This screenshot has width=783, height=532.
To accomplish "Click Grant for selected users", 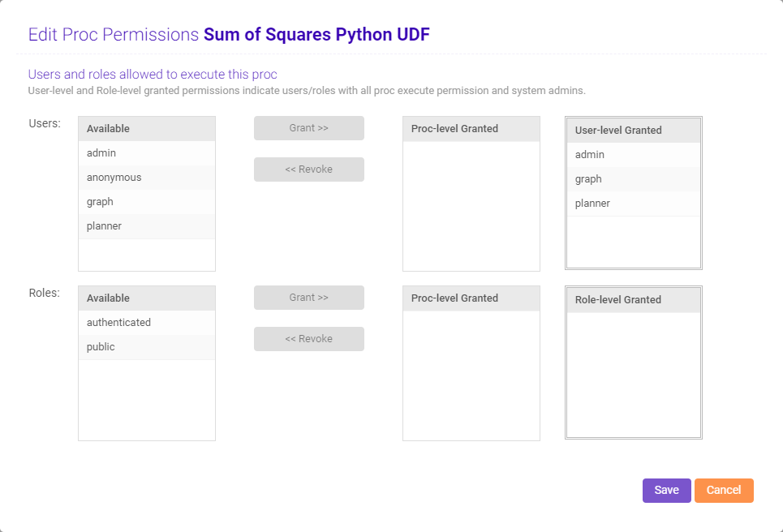I will tap(308, 127).
